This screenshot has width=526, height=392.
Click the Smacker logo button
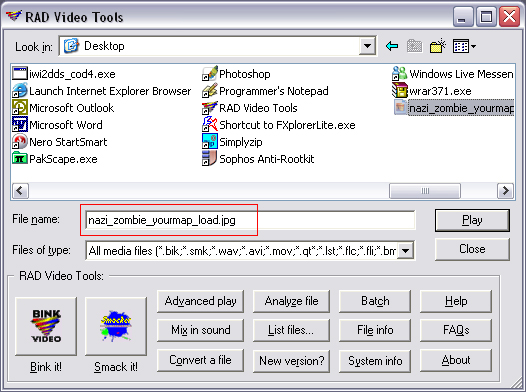pyautogui.click(x=116, y=326)
